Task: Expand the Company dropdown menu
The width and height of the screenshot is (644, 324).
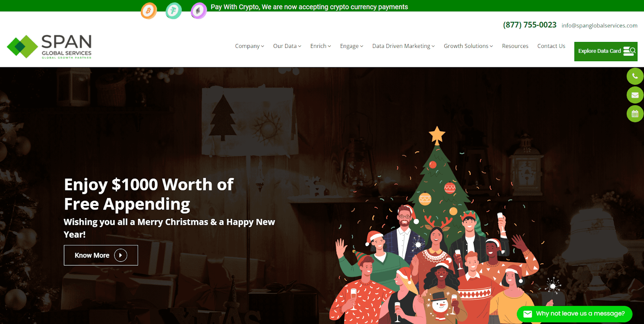Action: click(x=250, y=46)
